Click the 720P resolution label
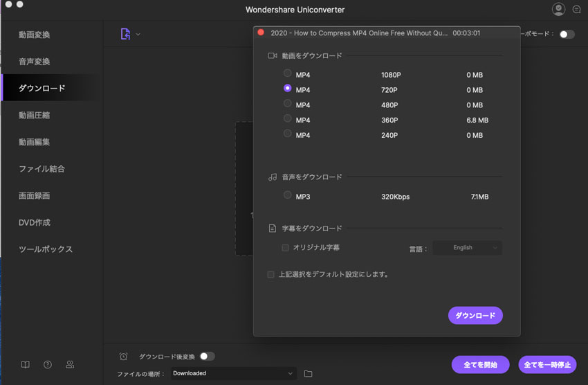The image size is (588, 385). pos(389,90)
